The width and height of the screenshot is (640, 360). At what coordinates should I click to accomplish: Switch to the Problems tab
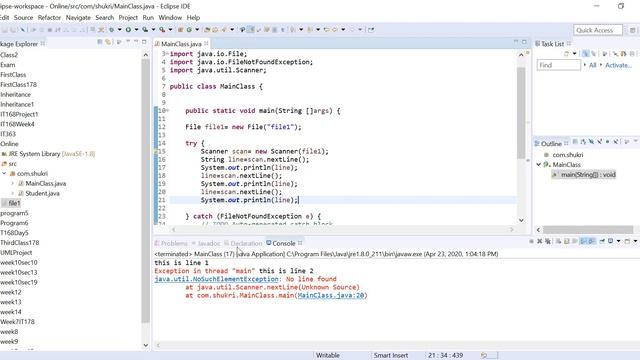coord(171,243)
